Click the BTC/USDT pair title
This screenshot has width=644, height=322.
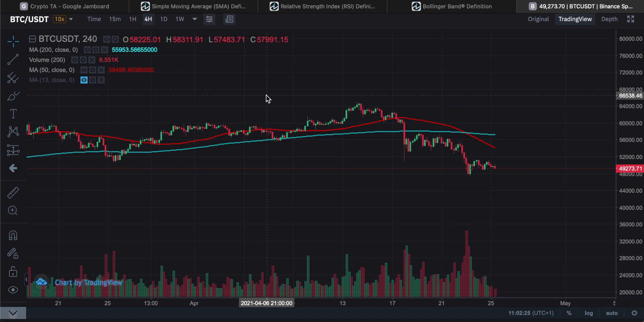29,19
